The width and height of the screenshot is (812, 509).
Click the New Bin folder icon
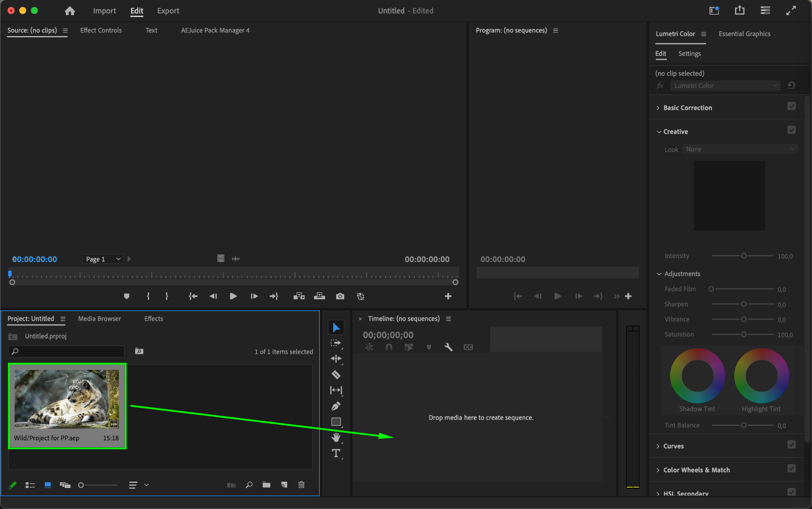tap(266, 484)
